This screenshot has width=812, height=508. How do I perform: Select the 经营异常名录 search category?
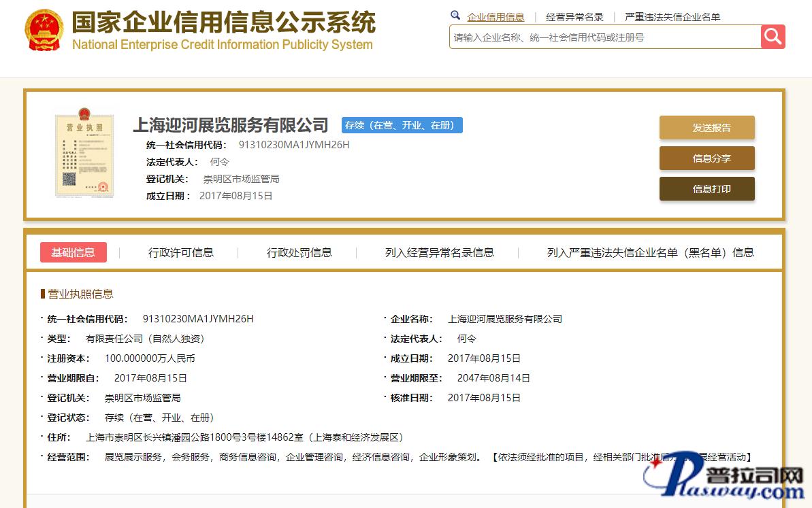point(574,17)
